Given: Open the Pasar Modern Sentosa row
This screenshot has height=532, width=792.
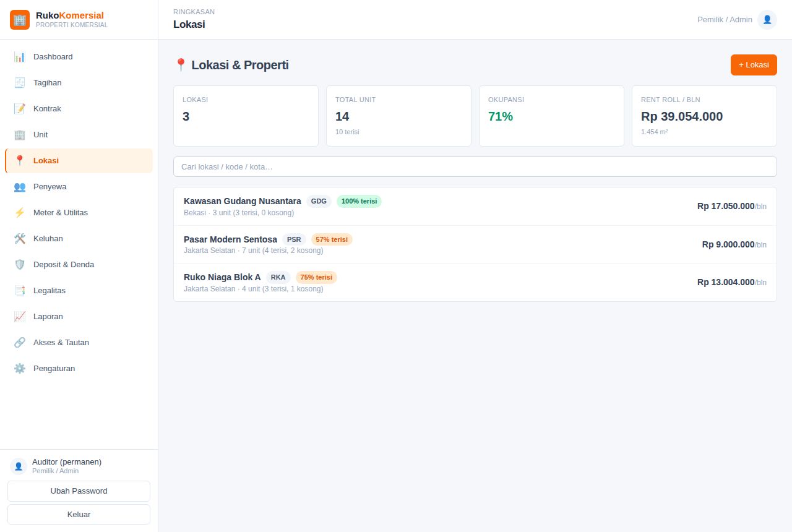Looking at the screenshot, I should tap(475, 244).
